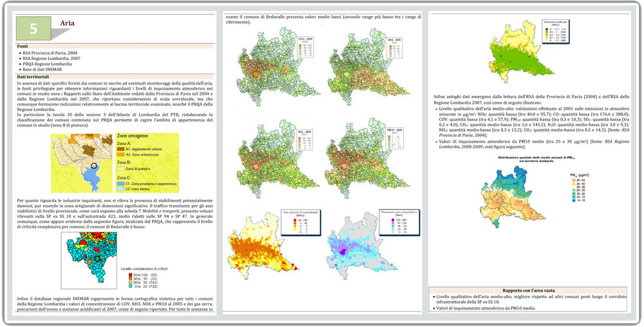Click the 'Infine il database regionale INEMAR' paragraph

point(115,304)
